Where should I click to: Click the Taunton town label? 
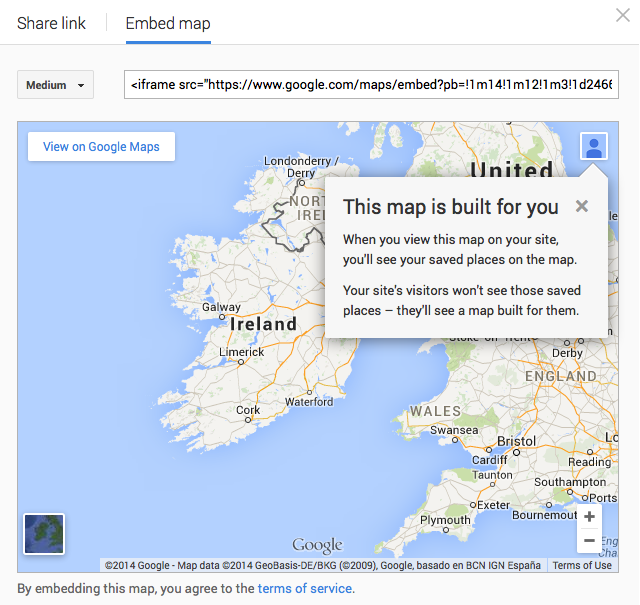492,475
